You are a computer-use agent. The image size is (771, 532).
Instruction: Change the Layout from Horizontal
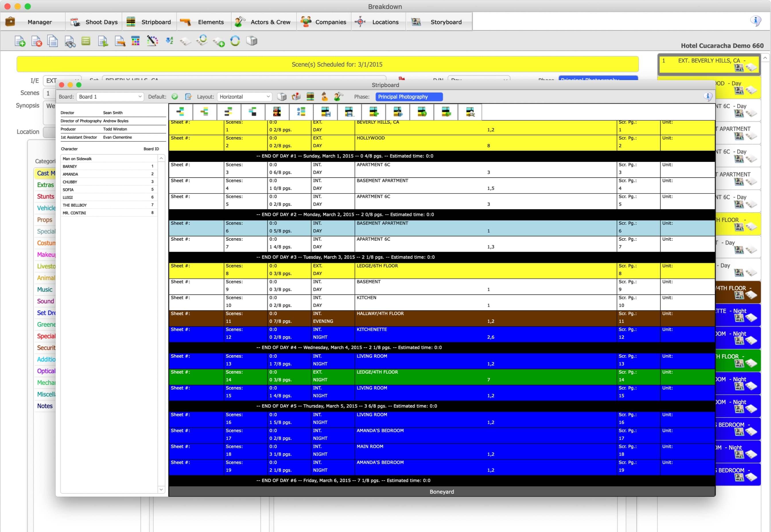[x=244, y=96]
